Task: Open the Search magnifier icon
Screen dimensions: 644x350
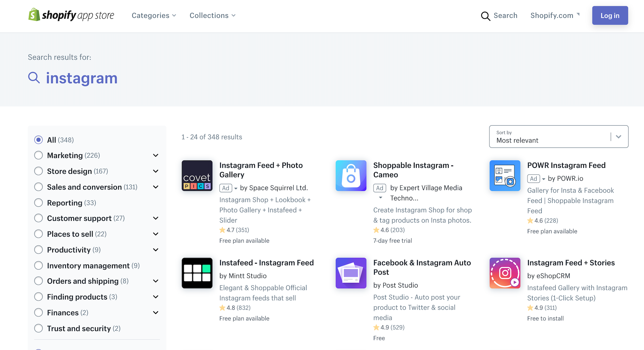Action: (x=485, y=16)
